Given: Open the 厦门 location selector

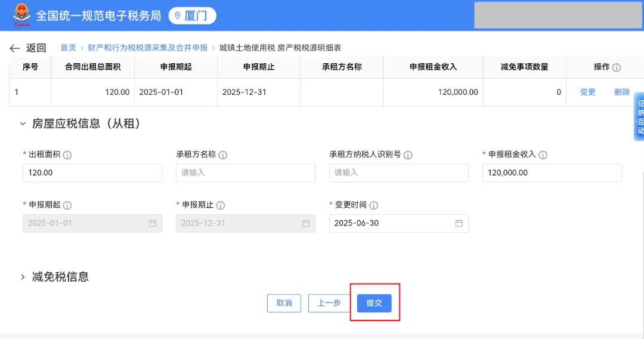Looking at the screenshot, I should coord(192,16).
